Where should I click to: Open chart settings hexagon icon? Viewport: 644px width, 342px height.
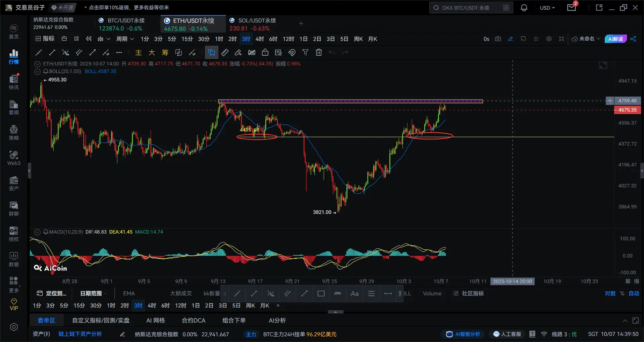[549, 39]
